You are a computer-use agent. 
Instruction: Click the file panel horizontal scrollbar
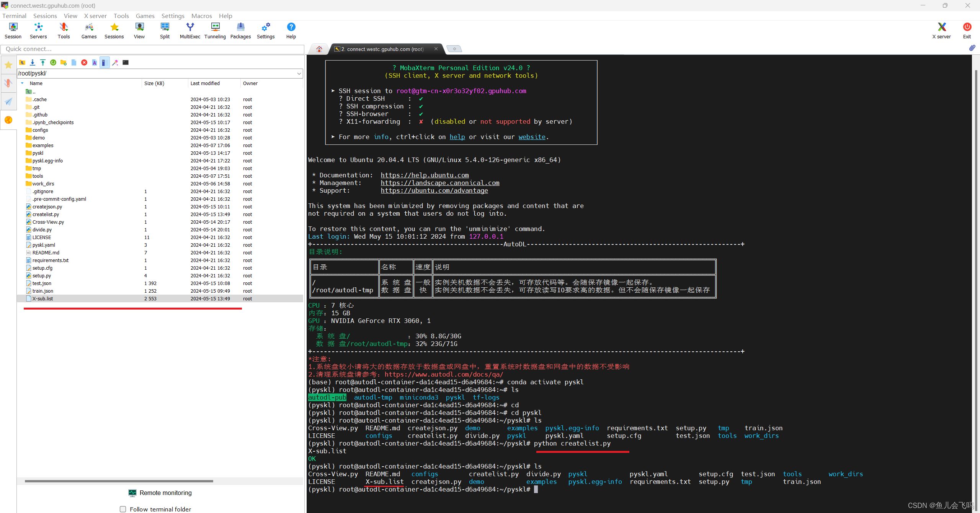pyautogui.click(x=119, y=481)
